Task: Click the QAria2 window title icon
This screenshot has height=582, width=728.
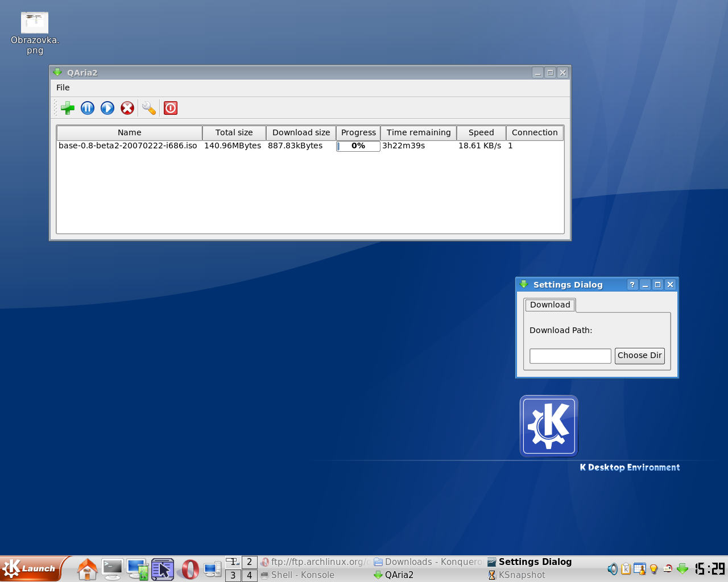Action: pos(57,72)
